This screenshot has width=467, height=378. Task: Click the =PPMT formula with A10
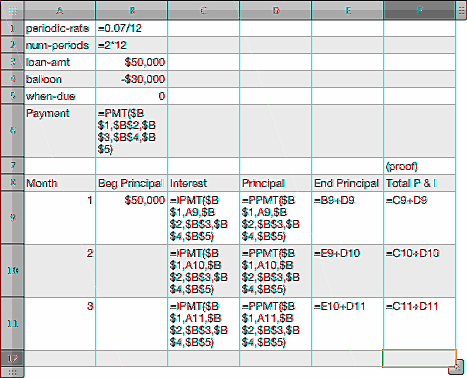pyautogui.click(x=276, y=271)
